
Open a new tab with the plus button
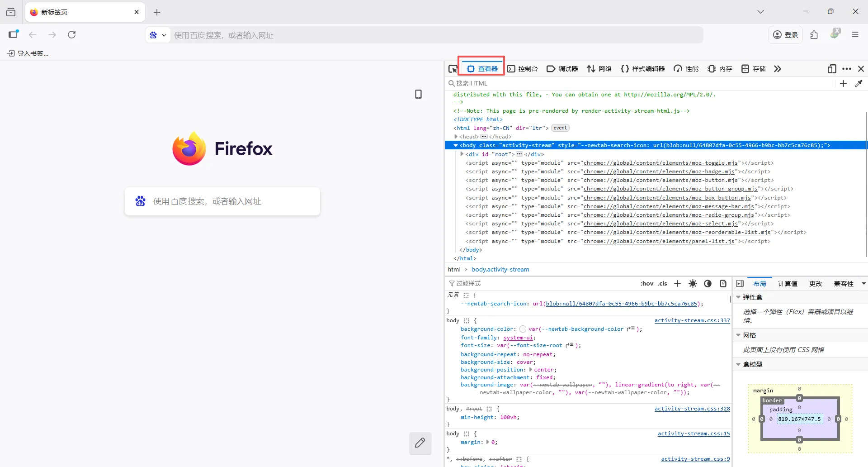coord(157,12)
